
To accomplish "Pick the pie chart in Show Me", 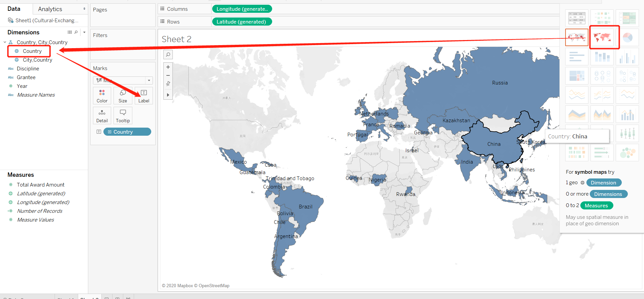I will pos(627,37).
